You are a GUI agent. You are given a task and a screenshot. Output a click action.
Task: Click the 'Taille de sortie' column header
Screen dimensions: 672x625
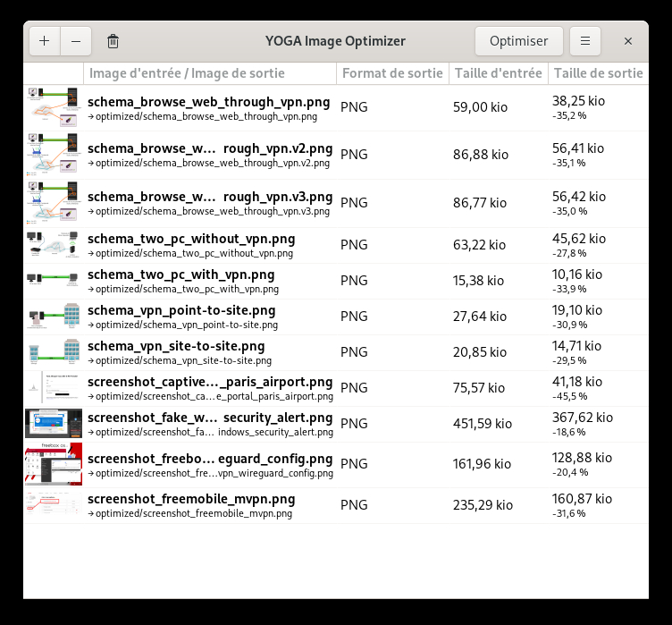tap(597, 73)
